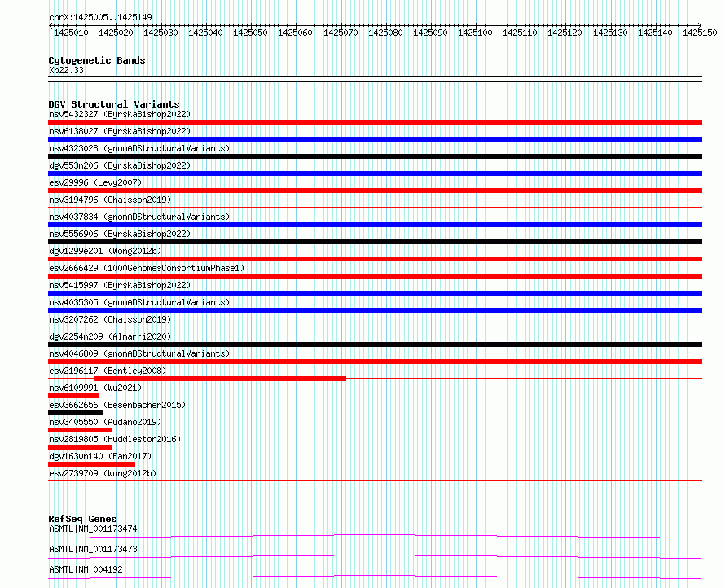
Task: Open variant nsv5432327 (ByrskaBishop2022)
Action: click(x=120, y=114)
